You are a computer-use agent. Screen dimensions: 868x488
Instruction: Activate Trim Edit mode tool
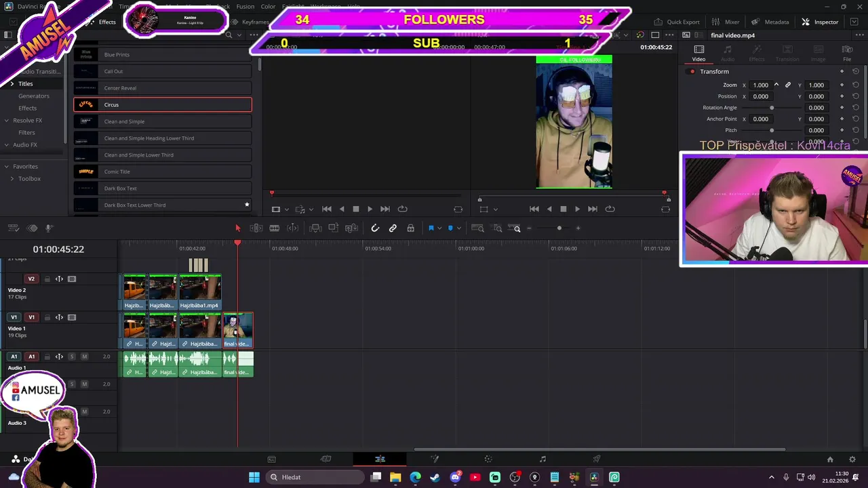[x=256, y=228]
